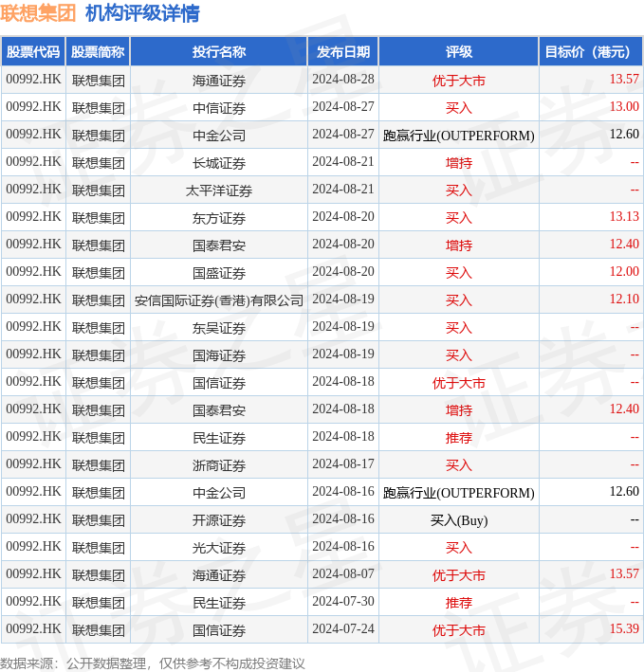Click 跑赢行业(OUTPERFORM) rating dated 2024-08-27
Image resolution: width=644 pixels, height=672 pixels.
click(x=459, y=136)
